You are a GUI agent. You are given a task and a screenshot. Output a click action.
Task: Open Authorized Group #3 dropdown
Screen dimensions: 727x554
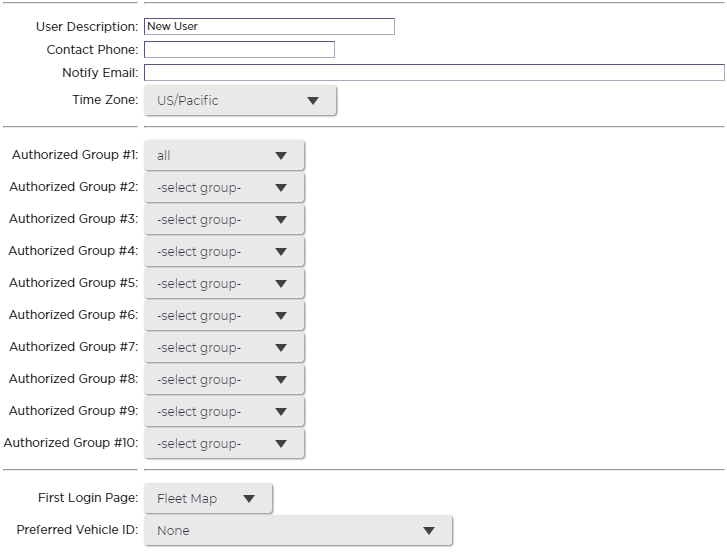click(224, 219)
